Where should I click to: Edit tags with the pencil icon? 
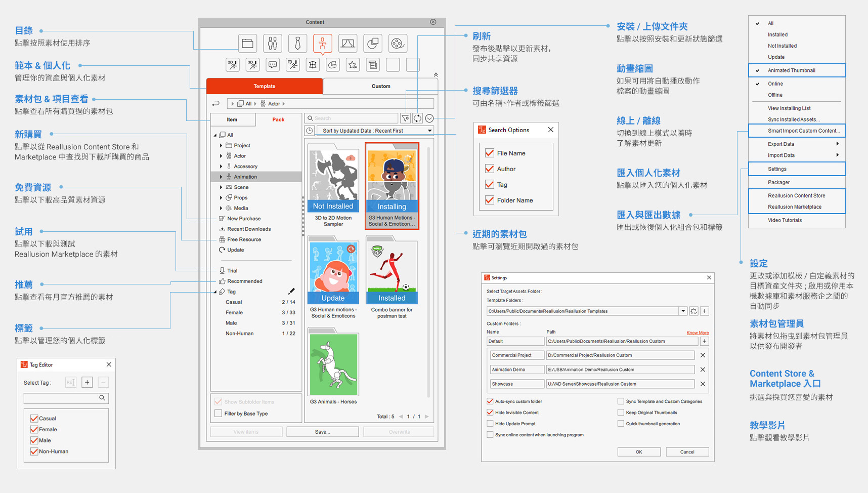click(291, 292)
